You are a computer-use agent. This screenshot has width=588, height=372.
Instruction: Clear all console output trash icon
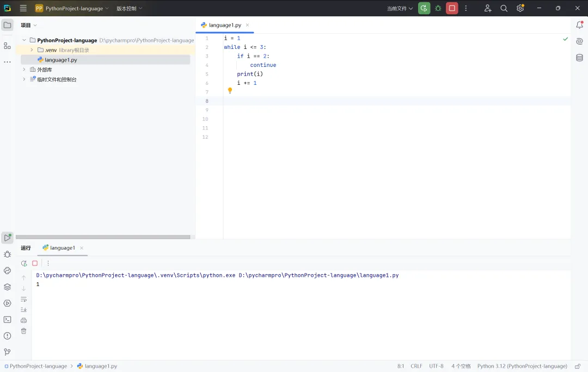(23, 331)
